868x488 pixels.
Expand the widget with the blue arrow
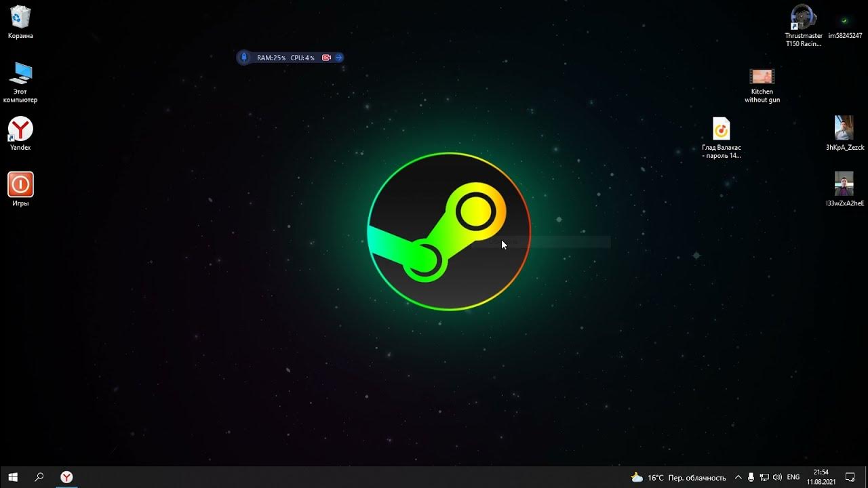pos(338,58)
